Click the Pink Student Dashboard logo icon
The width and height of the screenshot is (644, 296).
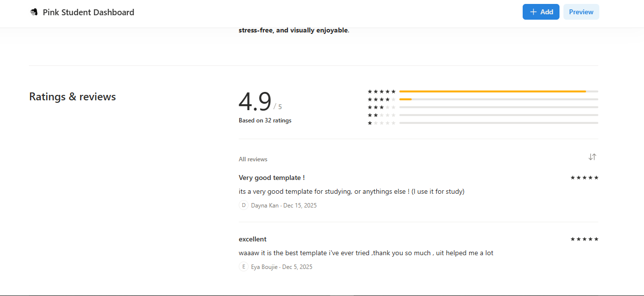(34, 12)
